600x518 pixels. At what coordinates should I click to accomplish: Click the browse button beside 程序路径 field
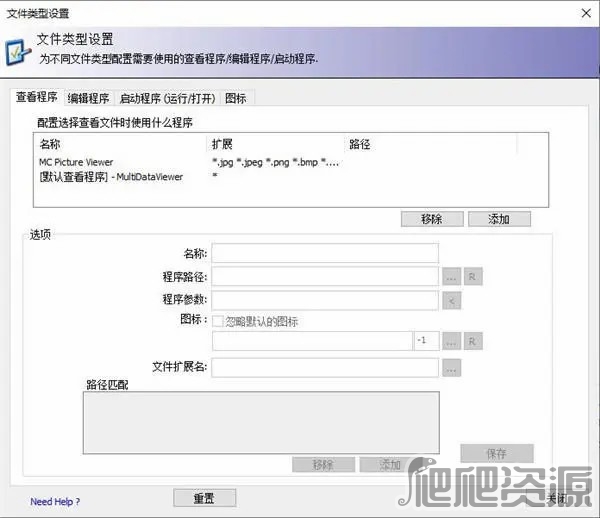pos(451,276)
